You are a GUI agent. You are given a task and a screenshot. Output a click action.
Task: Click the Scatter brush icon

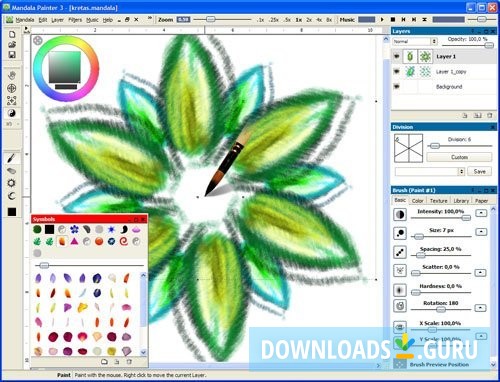coord(400,271)
